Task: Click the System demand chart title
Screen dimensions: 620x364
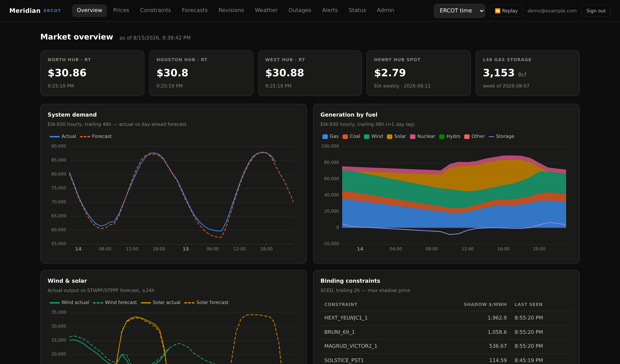Action: pos(72,115)
